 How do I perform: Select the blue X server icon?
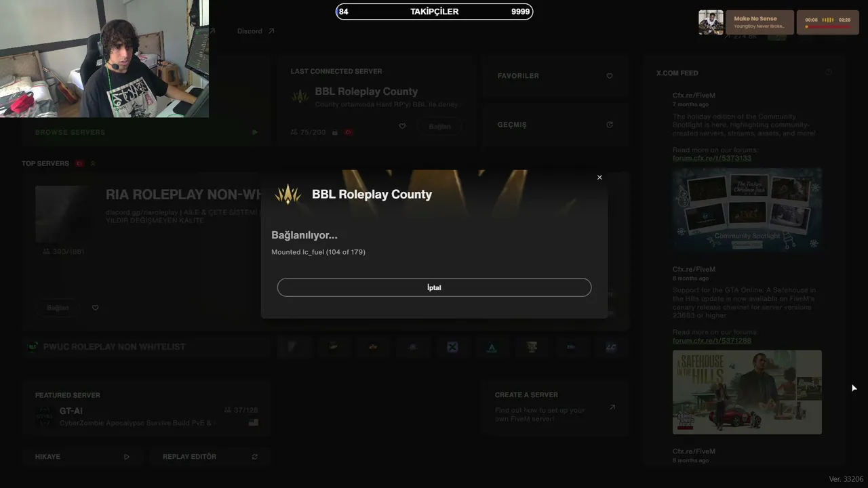[452, 347]
